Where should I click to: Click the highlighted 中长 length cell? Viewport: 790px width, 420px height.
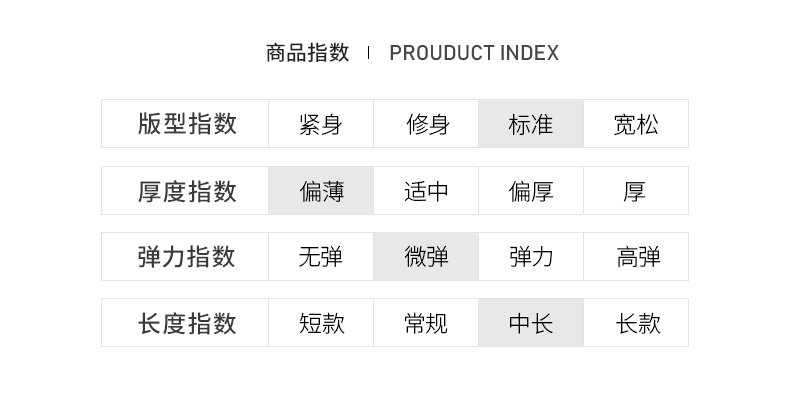click(x=531, y=323)
